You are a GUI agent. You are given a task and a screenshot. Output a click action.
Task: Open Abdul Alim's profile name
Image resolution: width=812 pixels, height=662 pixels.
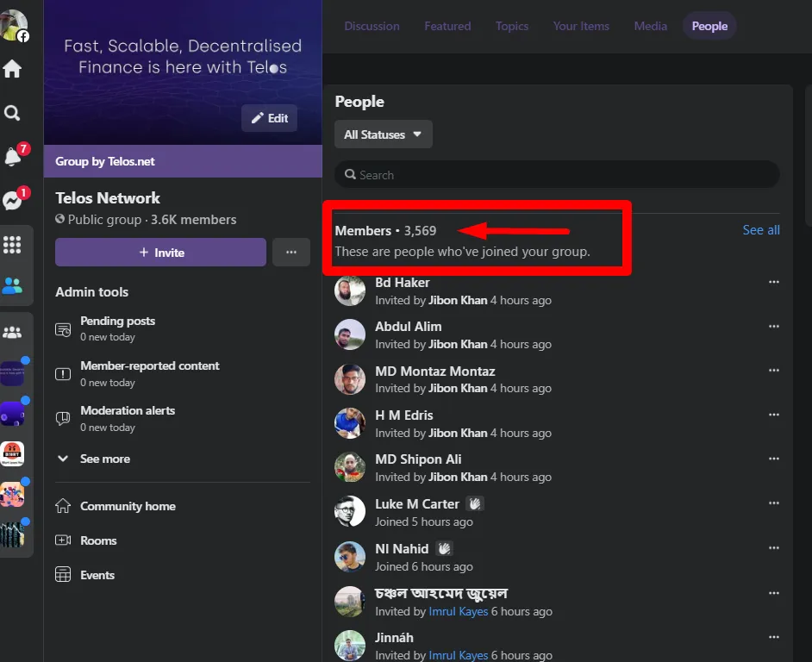[408, 327]
